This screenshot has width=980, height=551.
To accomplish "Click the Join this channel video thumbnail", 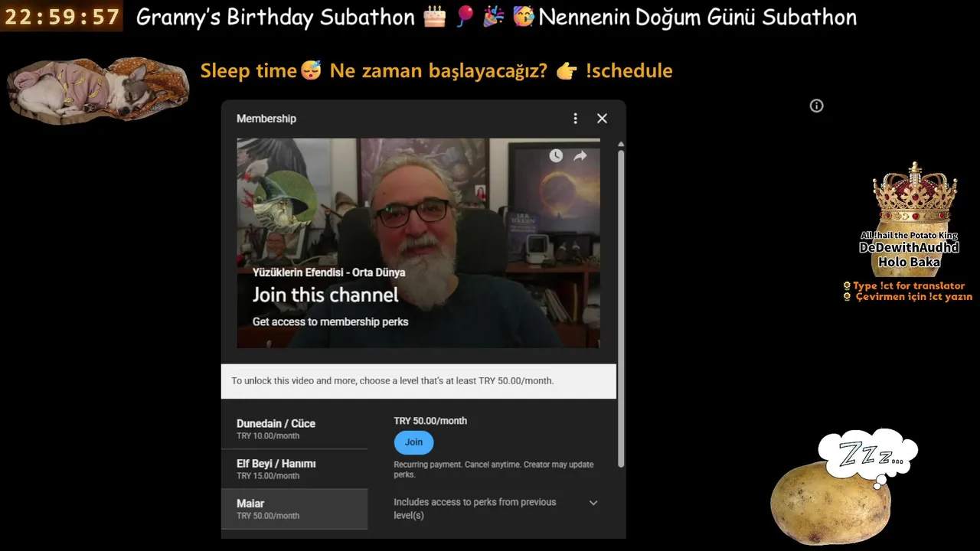I will (418, 243).
